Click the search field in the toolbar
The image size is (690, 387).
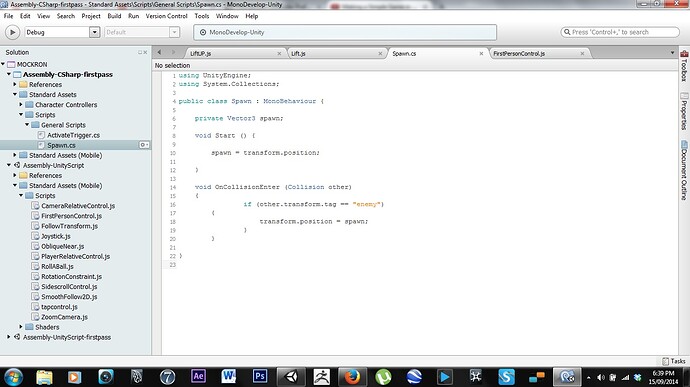click(x=620, y=32)
